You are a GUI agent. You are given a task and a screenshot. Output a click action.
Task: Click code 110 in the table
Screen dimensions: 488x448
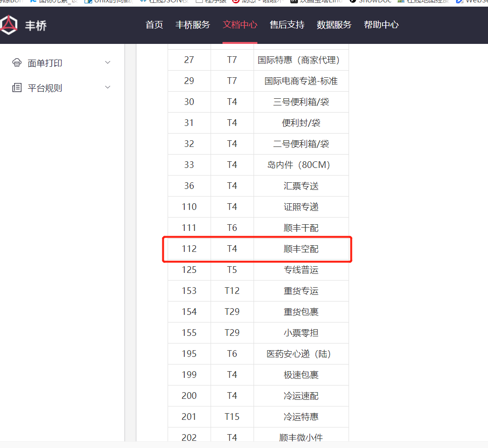click(x=189, y=207)
